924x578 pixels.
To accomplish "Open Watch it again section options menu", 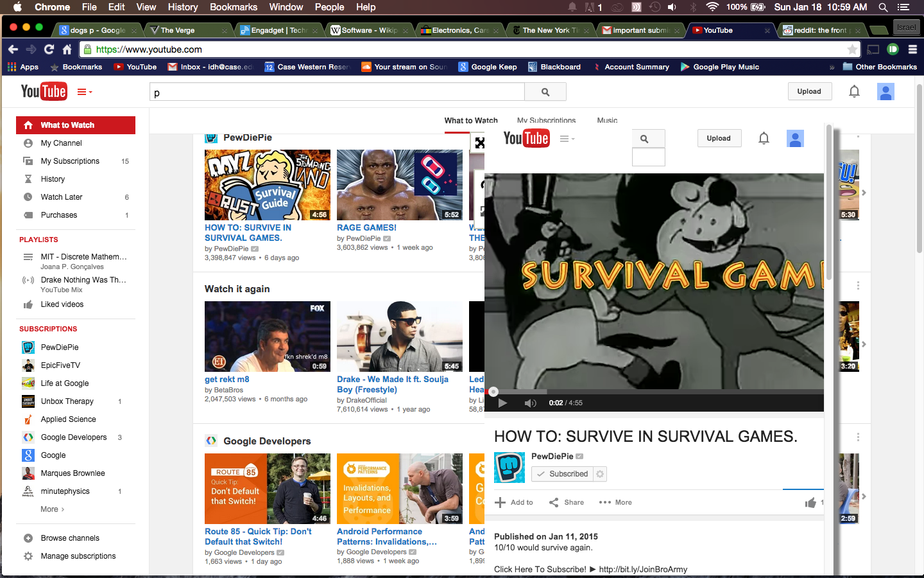I will click(858, 285).
